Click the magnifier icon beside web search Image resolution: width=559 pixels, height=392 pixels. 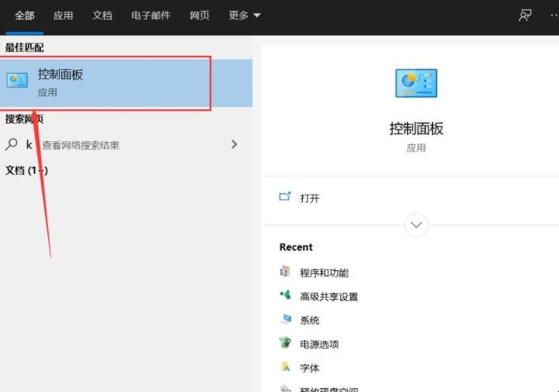(x=12, y=144)
